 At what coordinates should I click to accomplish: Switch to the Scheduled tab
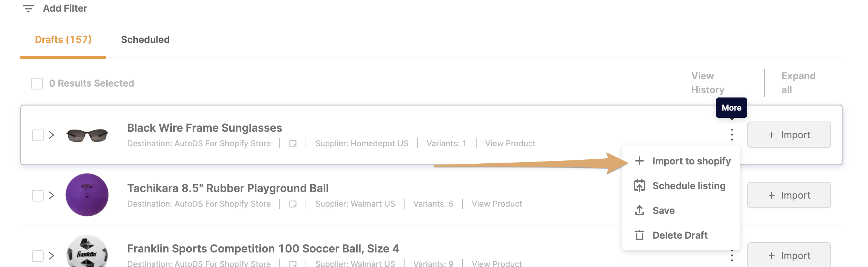point(145,40)
